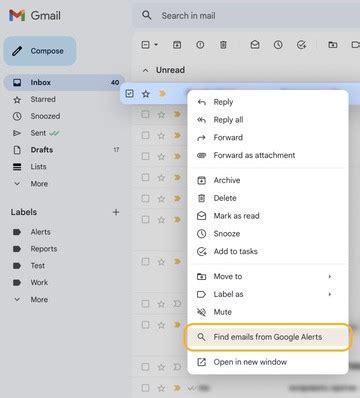The image size is (360, 398).
Task: Click the search magnifier icon
Action: point(146,15)
